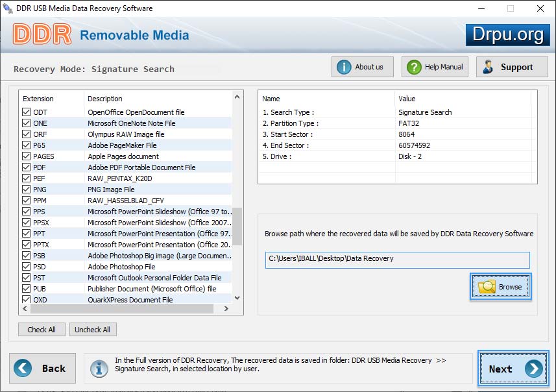Click the Description column header
The width and height of the screenshot is (556, 392).
pyautogui.click(x=158, y=99)
